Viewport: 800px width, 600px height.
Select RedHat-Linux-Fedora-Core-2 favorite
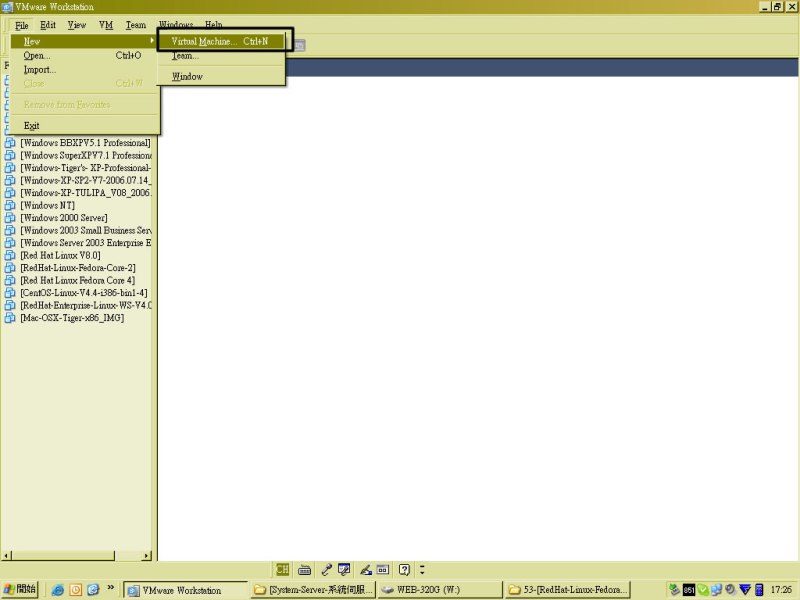(78, 268)
